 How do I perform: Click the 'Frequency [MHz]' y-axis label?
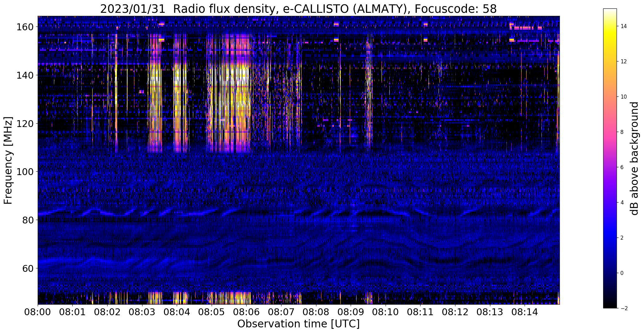coord(8,160)
